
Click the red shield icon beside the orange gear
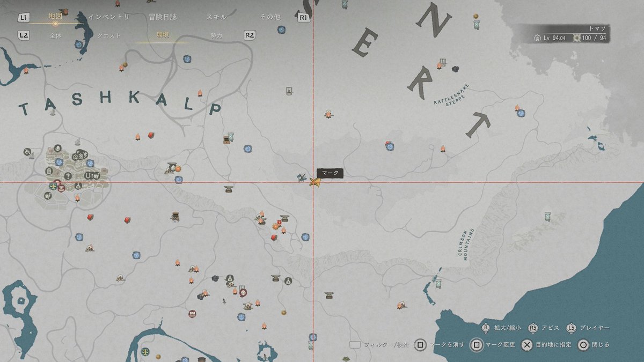[x=280, y=223]
